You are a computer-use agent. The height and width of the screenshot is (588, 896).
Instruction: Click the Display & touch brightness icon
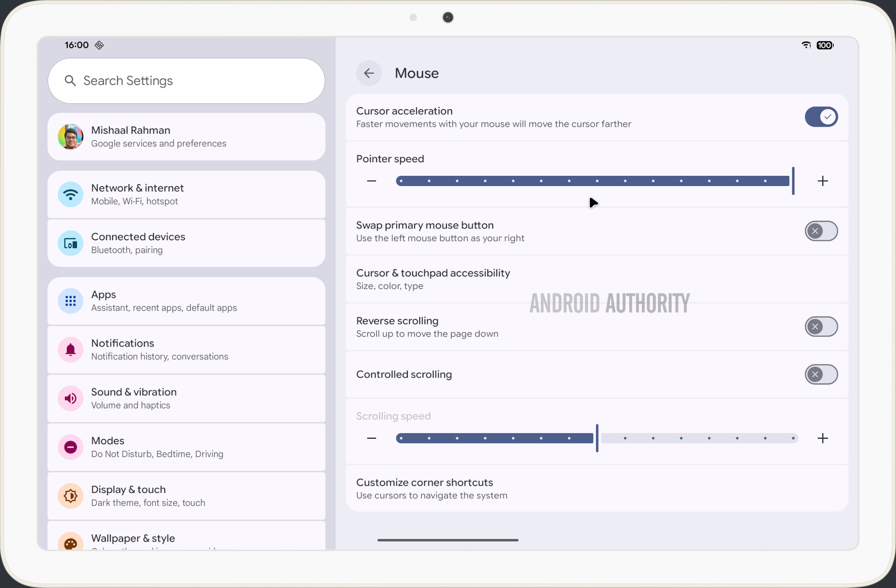click(70, 496)
